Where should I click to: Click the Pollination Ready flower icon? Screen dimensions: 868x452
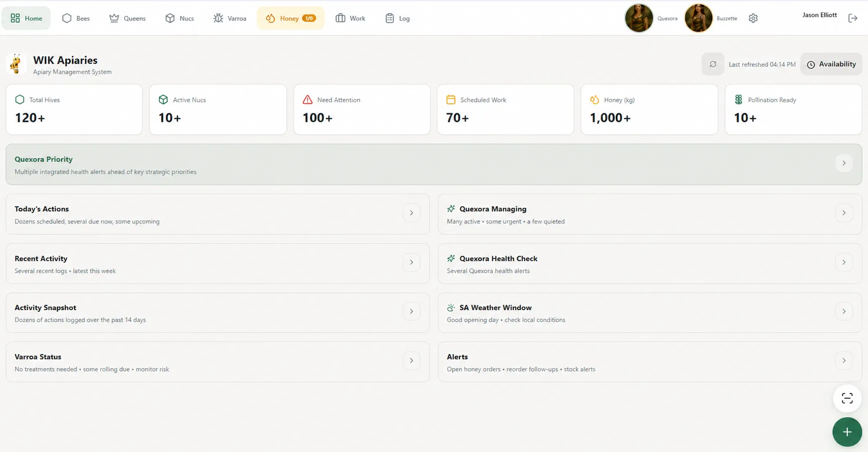(739, 100)
